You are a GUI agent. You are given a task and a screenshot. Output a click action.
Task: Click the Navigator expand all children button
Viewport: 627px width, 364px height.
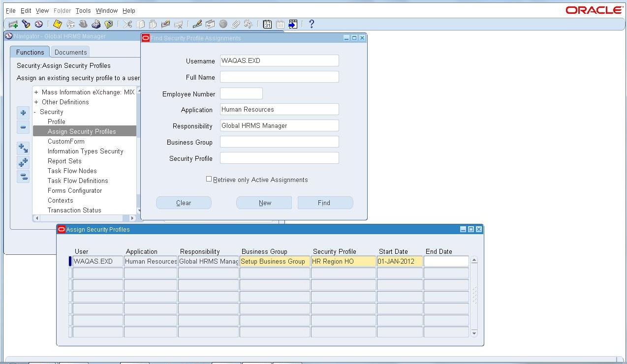[x=23, y=148]
